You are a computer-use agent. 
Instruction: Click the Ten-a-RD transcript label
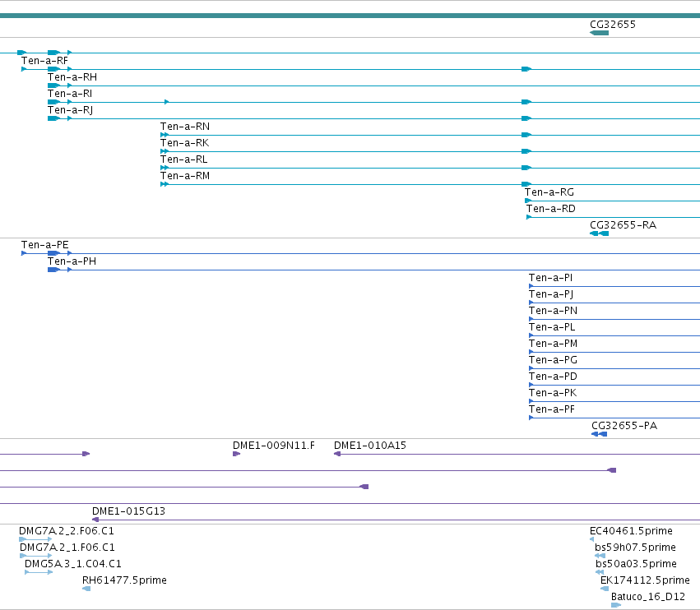(x=551, y=210)
